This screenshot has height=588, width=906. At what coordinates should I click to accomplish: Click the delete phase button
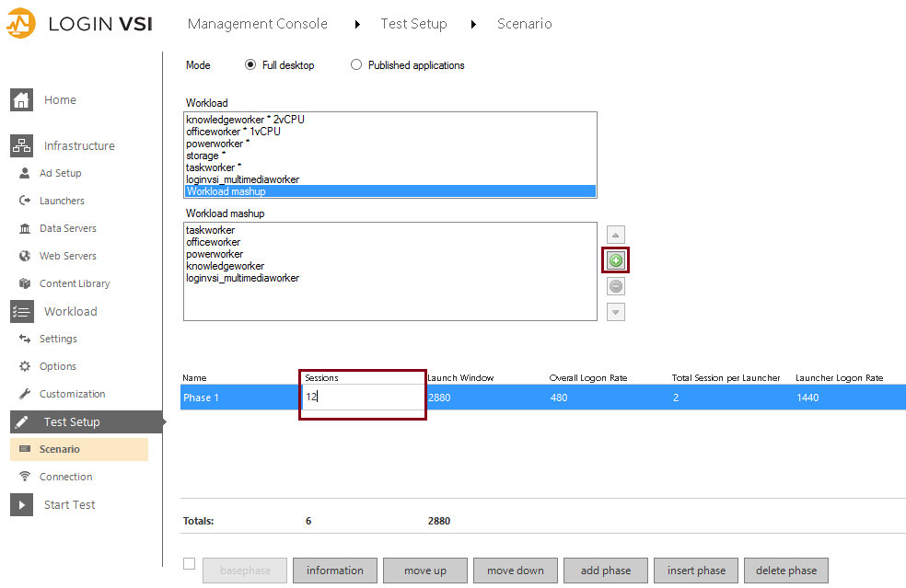pyautogui.click(x=786, y=571)
